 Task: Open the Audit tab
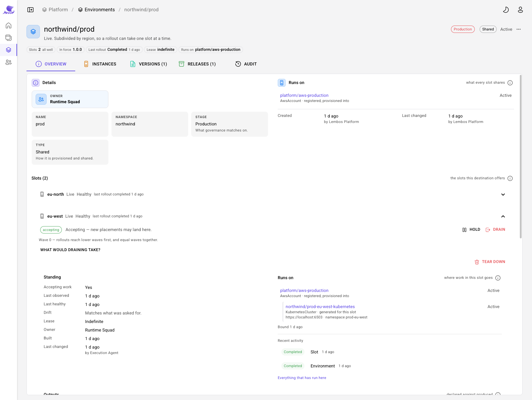click(x=246, y=64)
